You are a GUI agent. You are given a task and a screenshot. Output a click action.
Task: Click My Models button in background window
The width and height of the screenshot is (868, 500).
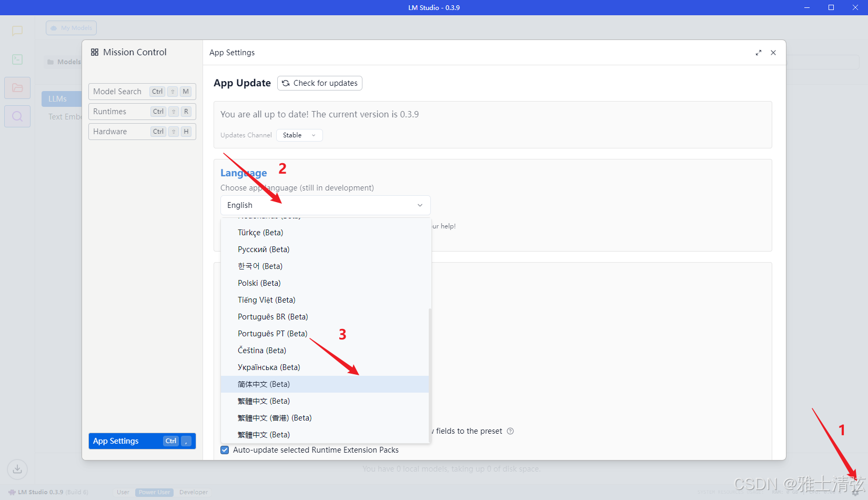tap(71, 28)
